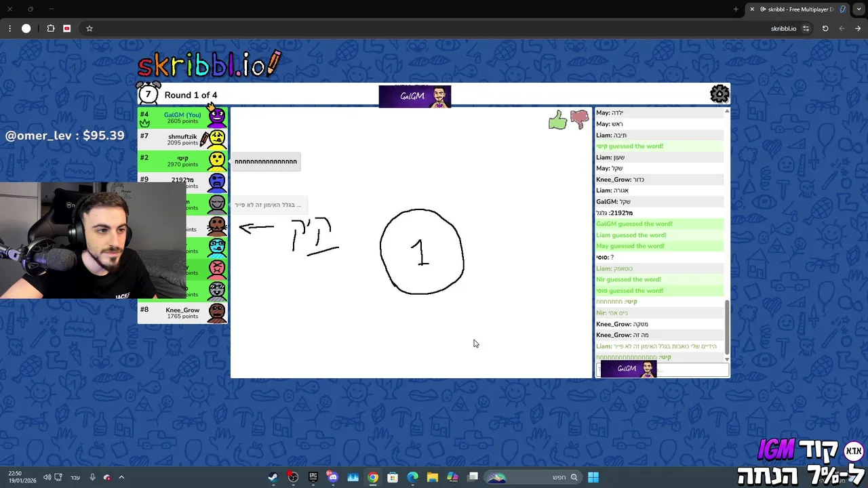Click the skribbl.io address bar URL
This screenshot has height=488, width=868.
click(783, 28)
